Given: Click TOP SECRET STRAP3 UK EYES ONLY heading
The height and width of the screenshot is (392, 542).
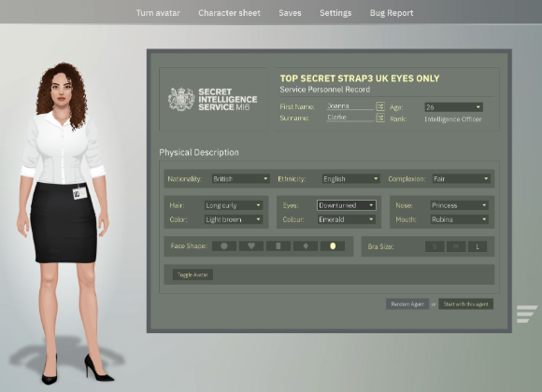Looking at the screenshot, I should (360, 78).
